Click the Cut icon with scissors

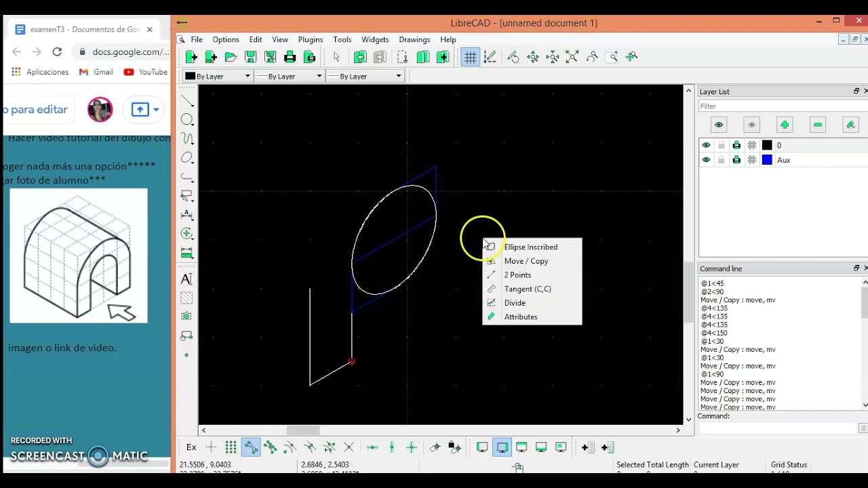click(403, 58)
